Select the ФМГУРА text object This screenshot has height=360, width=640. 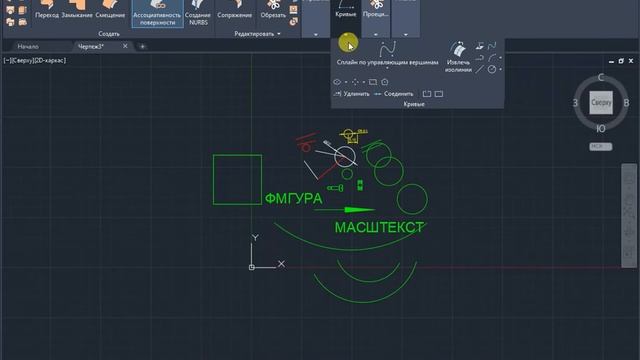[293, 199]
